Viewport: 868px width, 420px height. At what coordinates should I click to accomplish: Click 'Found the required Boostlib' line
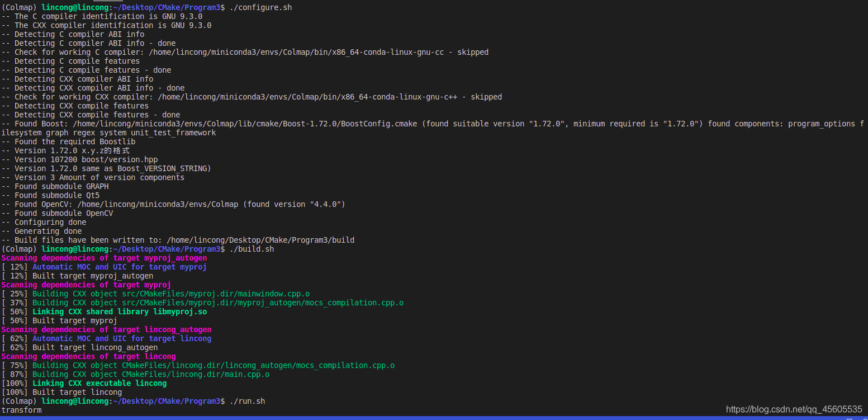pyautogui.click(x=68, y=141)
